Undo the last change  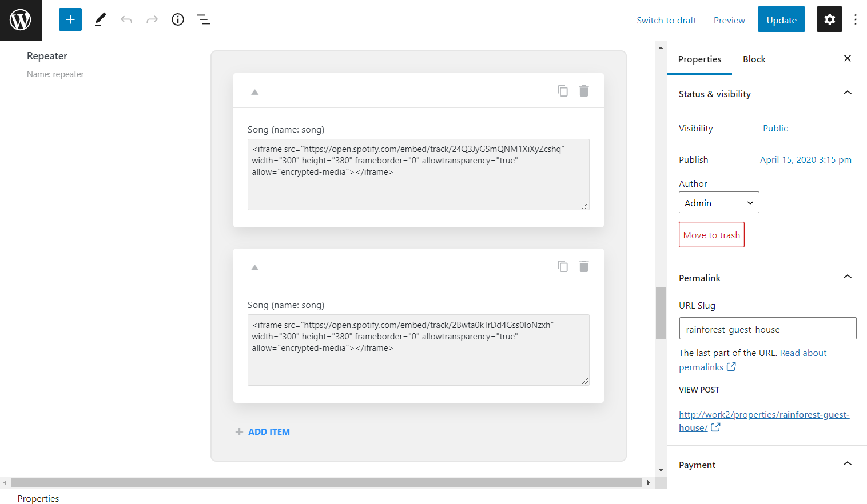pyautogui.click(x=126, y=20)
